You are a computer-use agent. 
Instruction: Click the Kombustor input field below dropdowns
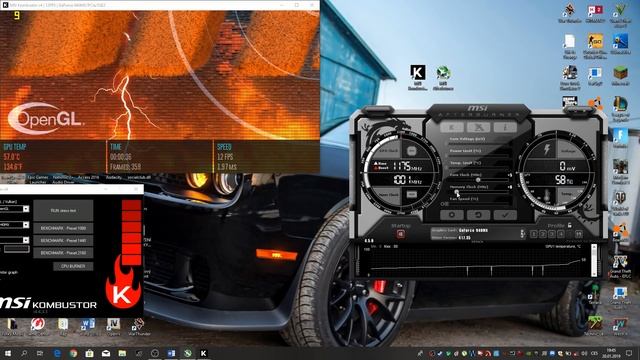(17, 249)
